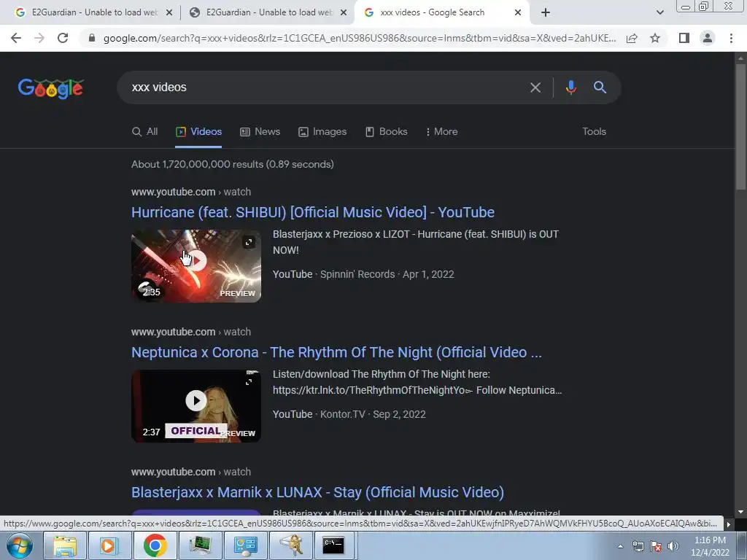This screenshot has width=747, height=560.
Task: Open the system monitor taskbar icon
Action: coord(200,545)
